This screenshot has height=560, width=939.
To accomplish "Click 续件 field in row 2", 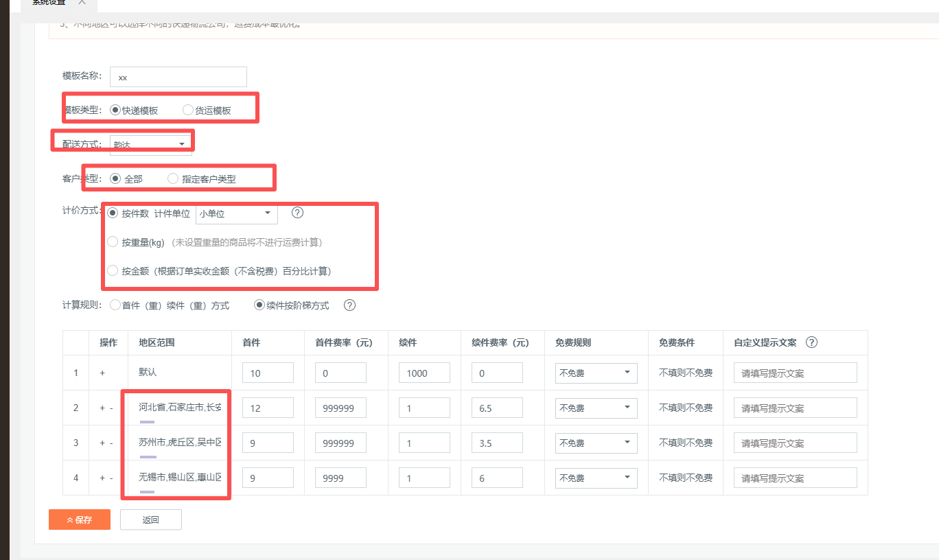I will click(424, 408).
